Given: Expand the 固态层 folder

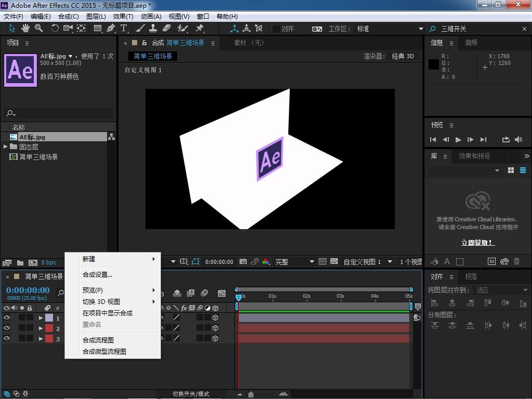Looking at the screenshot, I should (x=5, y=147).
